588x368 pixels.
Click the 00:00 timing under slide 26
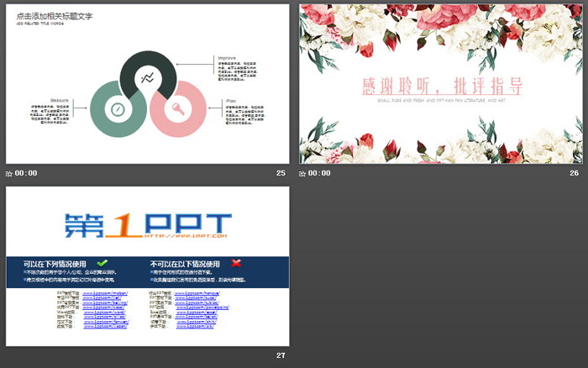tap(319, 173)
